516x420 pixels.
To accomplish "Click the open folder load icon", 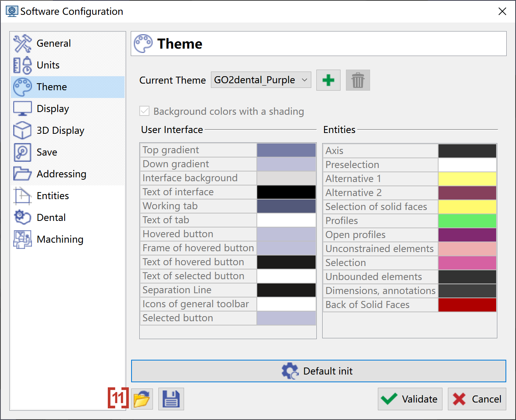I will pyautogui.click(x=142, y=399).
